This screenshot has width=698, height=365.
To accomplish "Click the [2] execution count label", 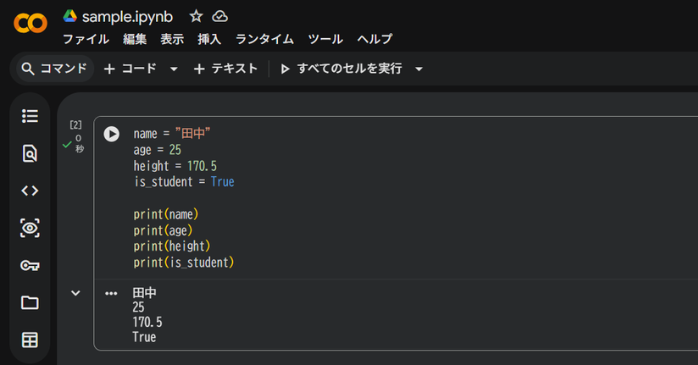I will pos(76,125).
